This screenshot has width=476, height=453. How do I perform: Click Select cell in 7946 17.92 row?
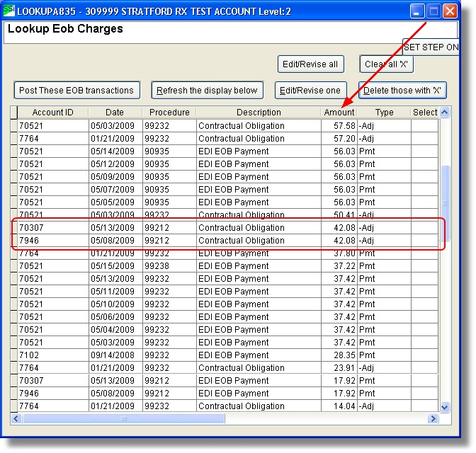(x=425, y=394)
